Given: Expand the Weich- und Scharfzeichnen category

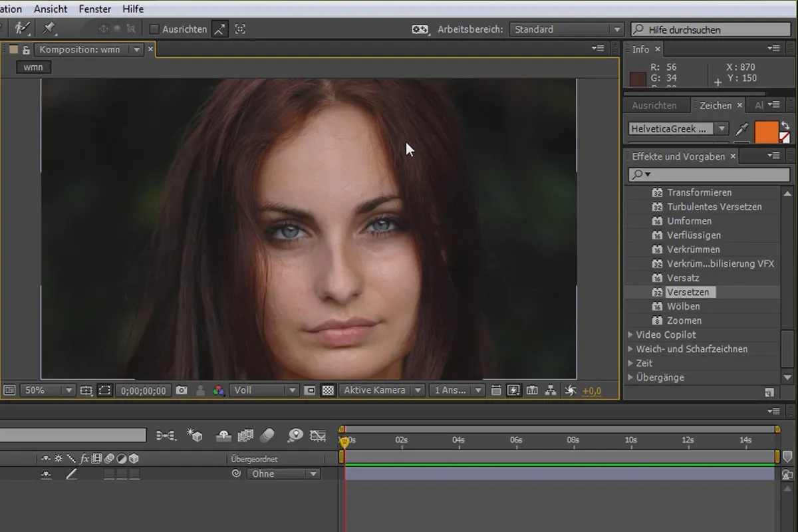Looking at the screenshot, I should click(631, 349).
